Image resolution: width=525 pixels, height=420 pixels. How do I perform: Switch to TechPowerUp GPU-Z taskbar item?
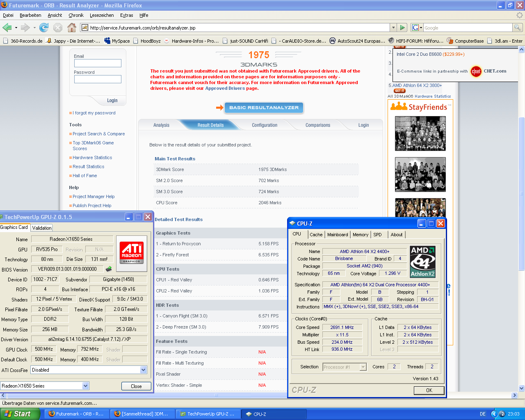208,414
